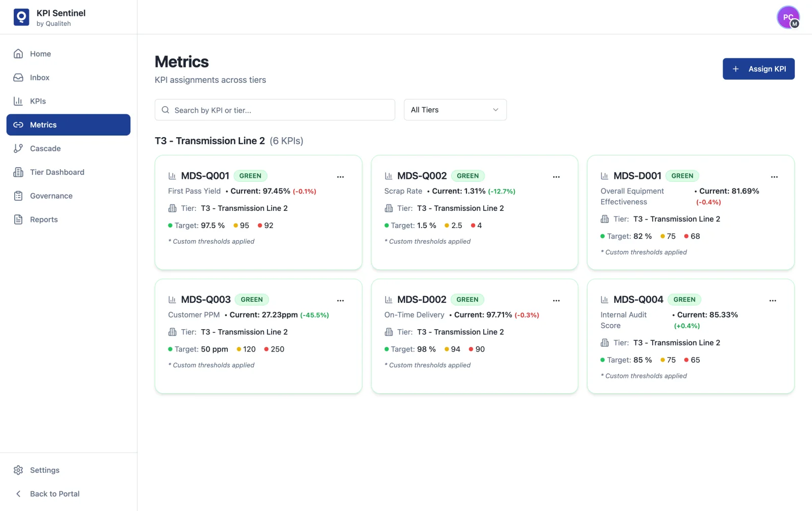Open the MDS-Q002 card title

point(422,176)
